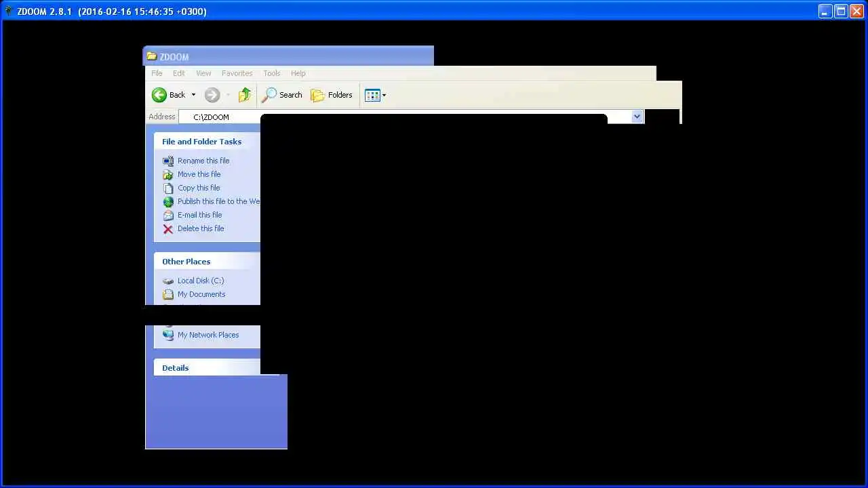Close the ZDOOM 2.8.1 window
868x488 pixels.
pos(856,12)
